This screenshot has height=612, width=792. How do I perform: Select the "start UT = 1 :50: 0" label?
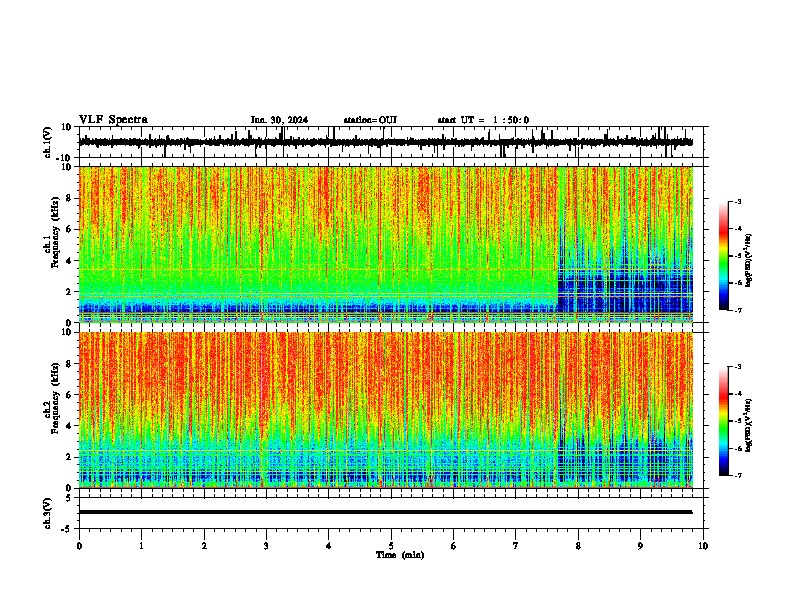[483, 120]
